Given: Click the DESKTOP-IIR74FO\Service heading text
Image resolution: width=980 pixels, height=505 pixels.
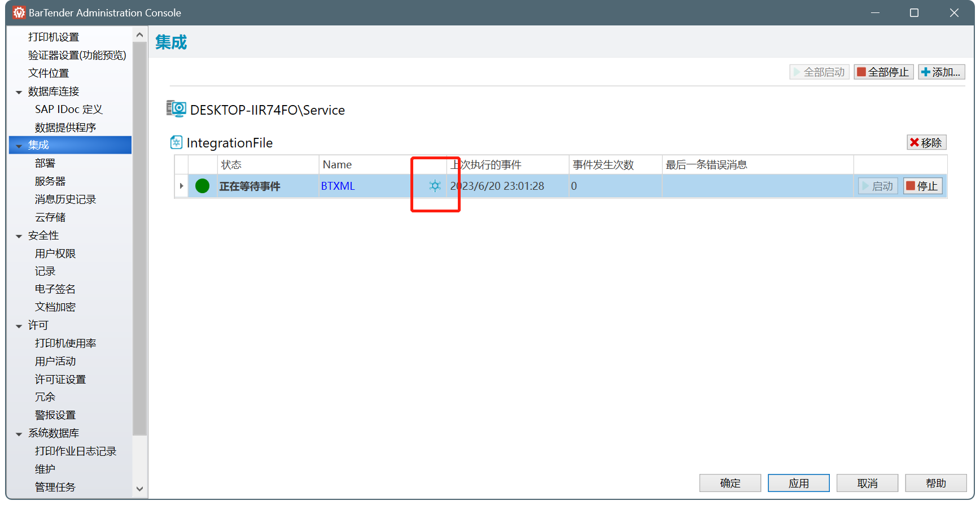Looking at the screenshot, I should tap(268, 110).
